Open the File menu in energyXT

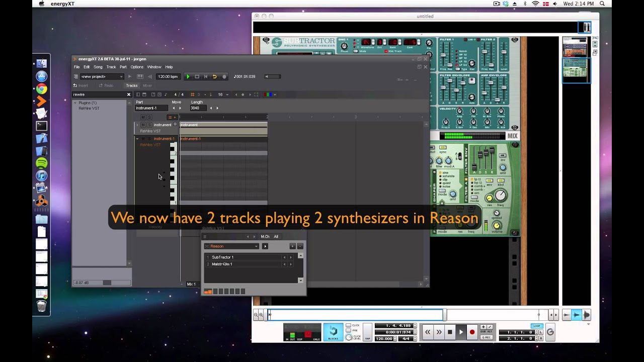coord(76,67)
